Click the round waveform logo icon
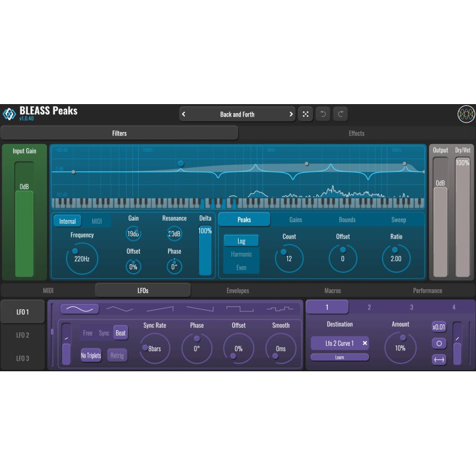The image size is (476, 476). click(x=466, y=114)
